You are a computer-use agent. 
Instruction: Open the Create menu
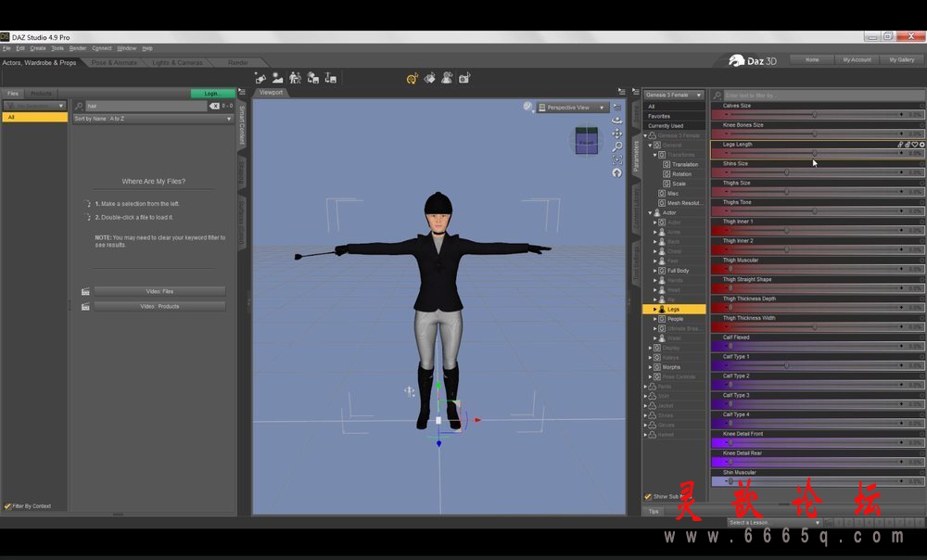click(x=38, y=48)
